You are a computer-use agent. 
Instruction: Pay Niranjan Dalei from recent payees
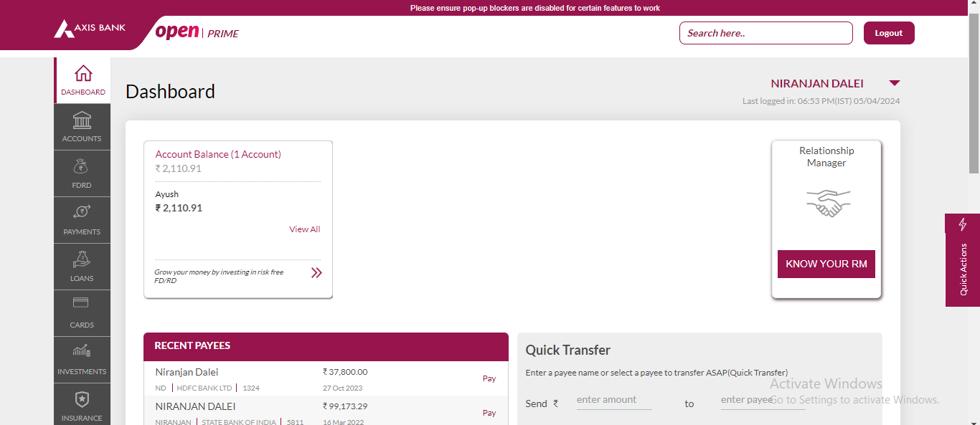pos(489,378)
